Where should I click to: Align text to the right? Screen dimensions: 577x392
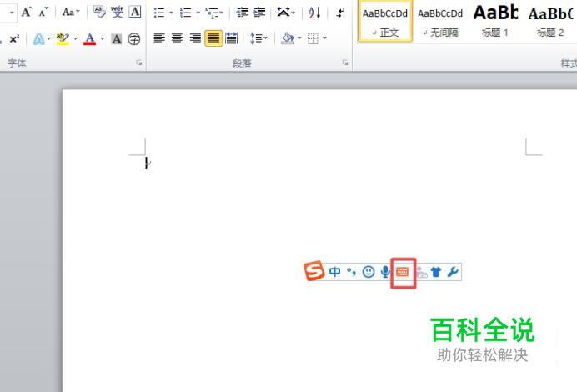coord(195,38)
